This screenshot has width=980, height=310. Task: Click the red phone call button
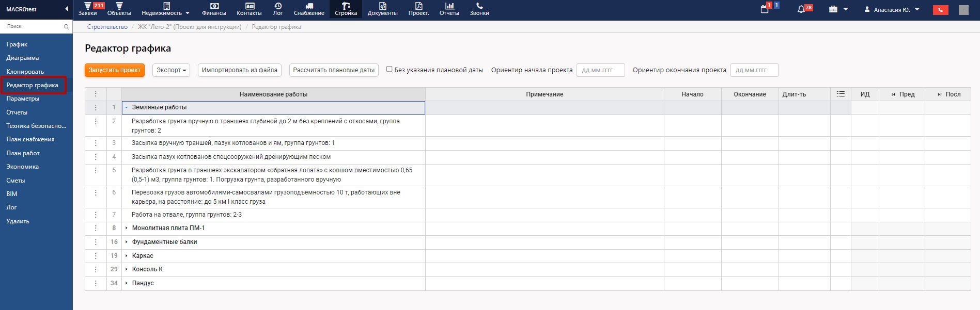(x=940, y=10)
